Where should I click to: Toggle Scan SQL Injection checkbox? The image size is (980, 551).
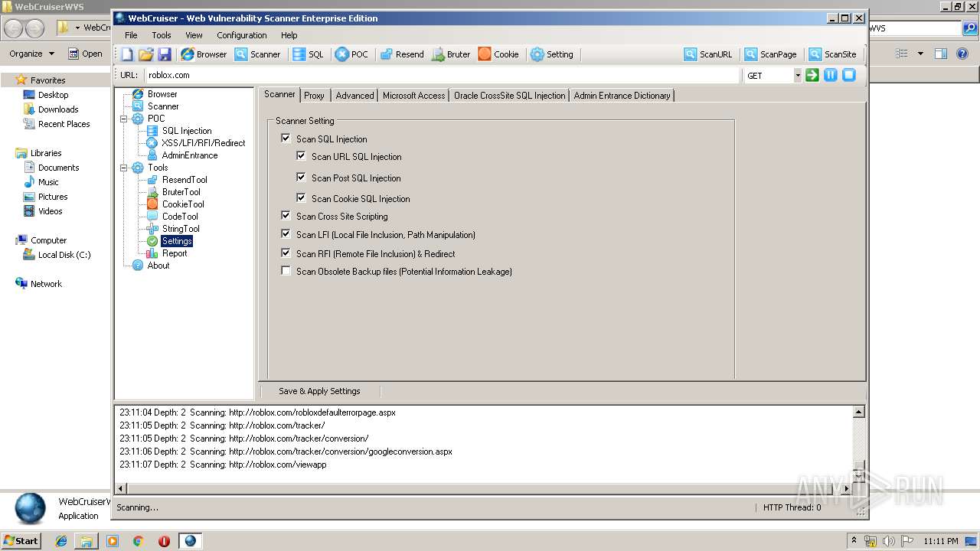286,139
